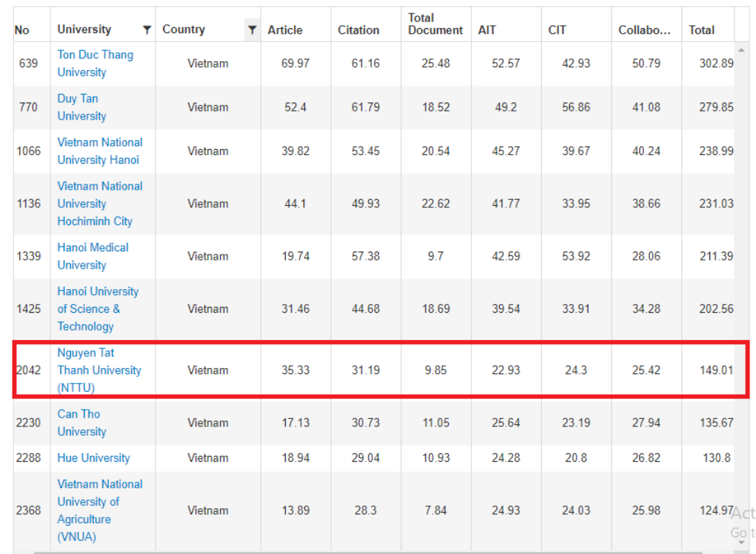Click Citation value 28.3
The image size is (756, 554).
(365, 510)
